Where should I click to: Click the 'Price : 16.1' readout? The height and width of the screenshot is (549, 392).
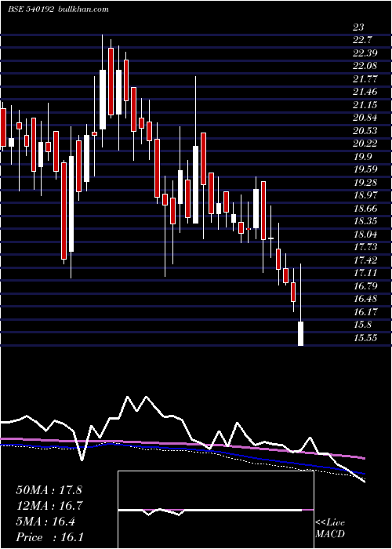[49, 537]
